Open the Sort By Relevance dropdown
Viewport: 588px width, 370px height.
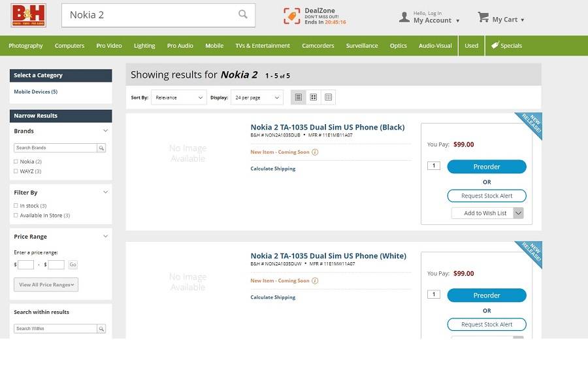click(x=178, y=97)
